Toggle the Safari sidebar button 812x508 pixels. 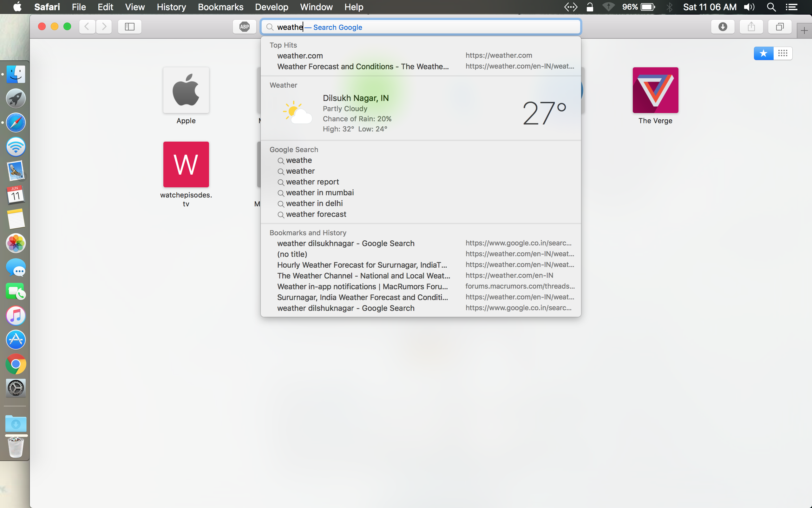click(x=129, y=27)
